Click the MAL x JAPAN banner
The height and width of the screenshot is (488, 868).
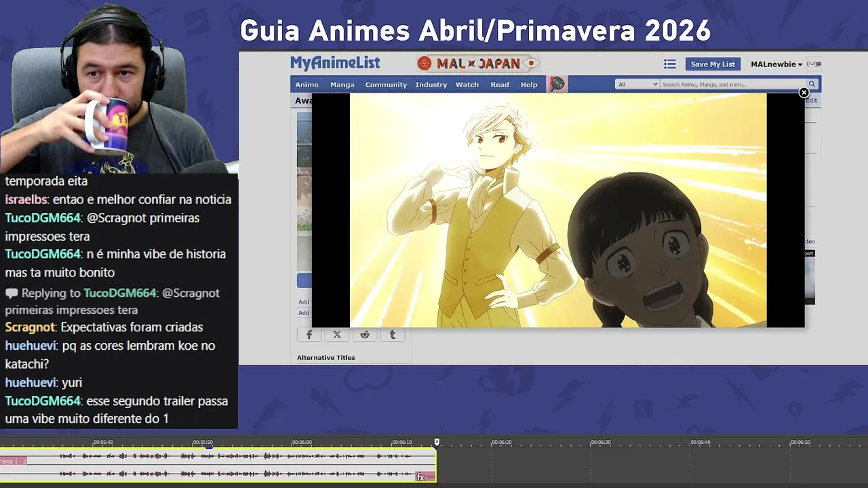click(478, 64)
